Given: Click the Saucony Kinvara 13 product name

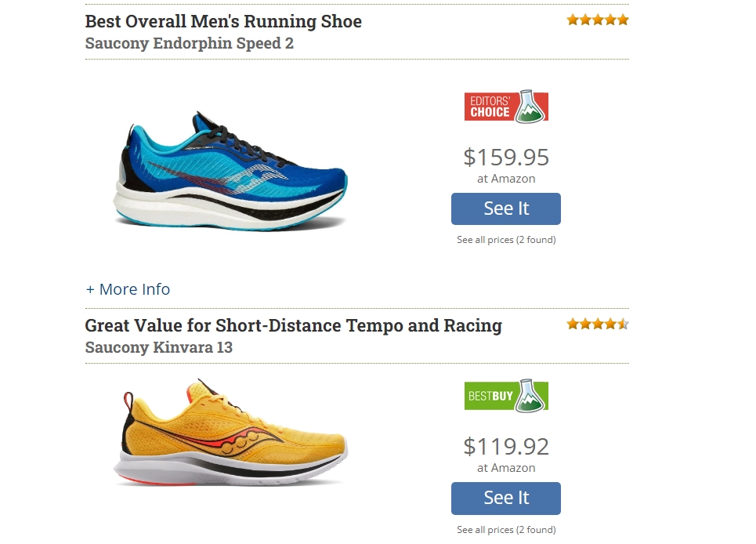Looking at the screenshot, I should point(158,347).
